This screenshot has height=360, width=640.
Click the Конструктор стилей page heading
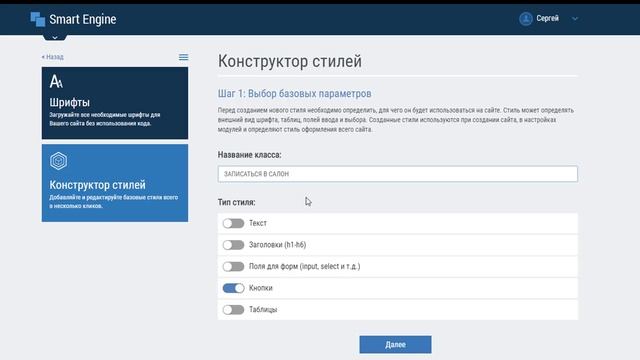290,61
